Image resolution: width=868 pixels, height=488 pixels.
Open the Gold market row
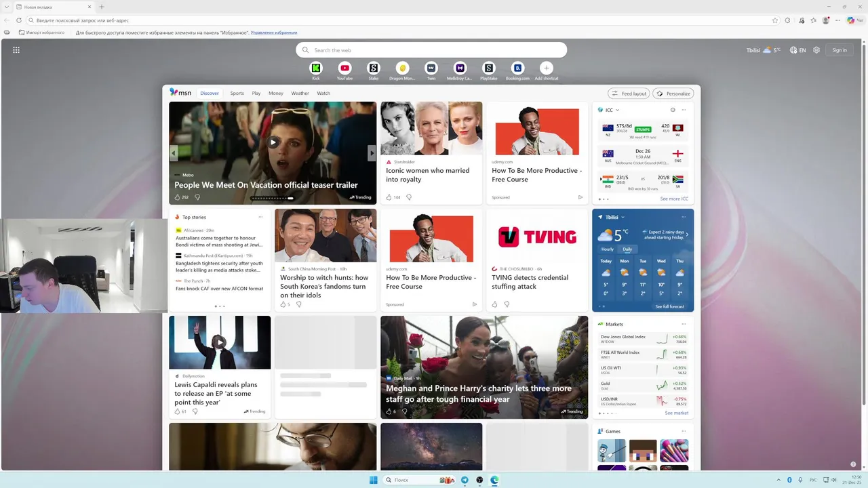pyautogui.click(x=643, y=386)
